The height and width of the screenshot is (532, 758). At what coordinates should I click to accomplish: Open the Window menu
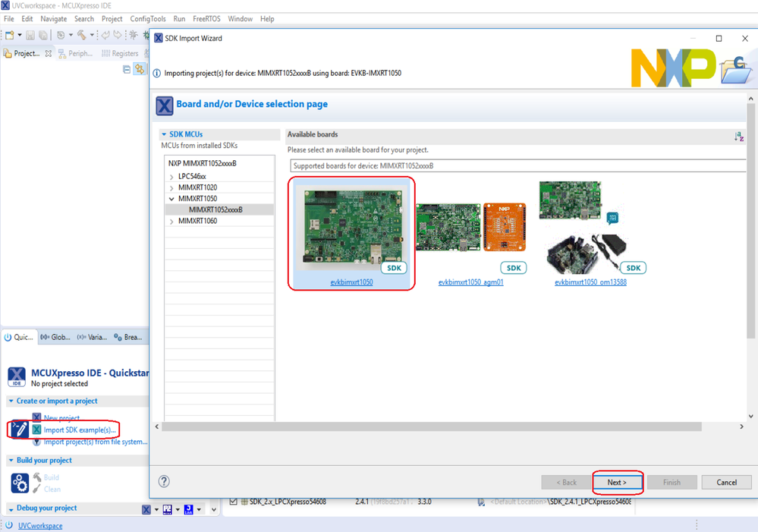pyautogui.click(x=241, y=19)
